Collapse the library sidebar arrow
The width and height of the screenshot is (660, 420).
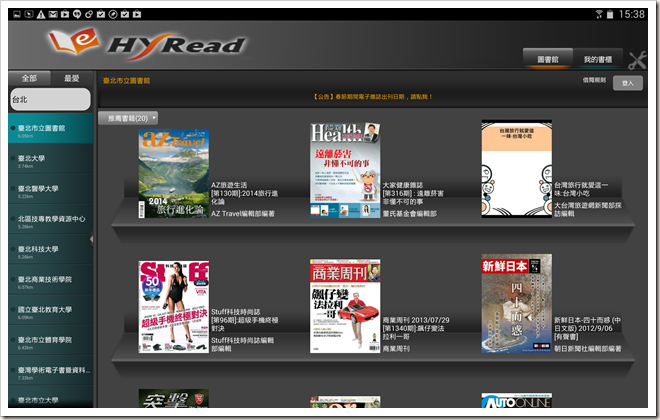coord(91,239)
